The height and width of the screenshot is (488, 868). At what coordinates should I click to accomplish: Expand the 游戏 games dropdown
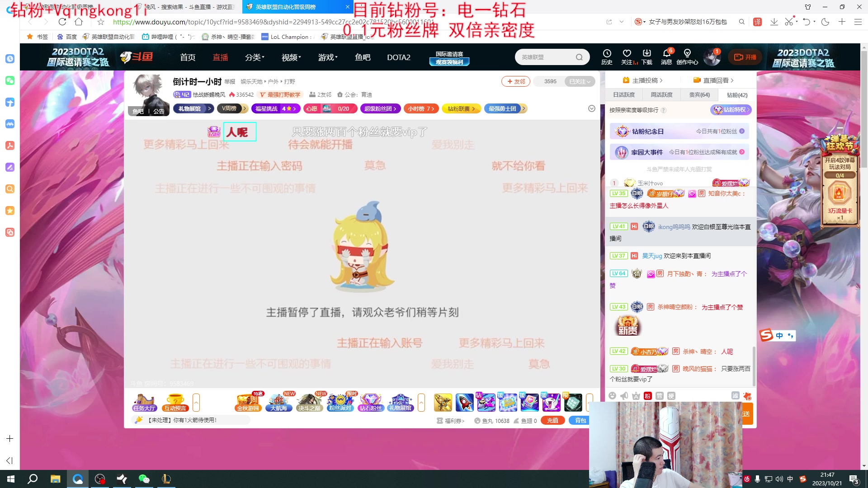click(328, 57)
